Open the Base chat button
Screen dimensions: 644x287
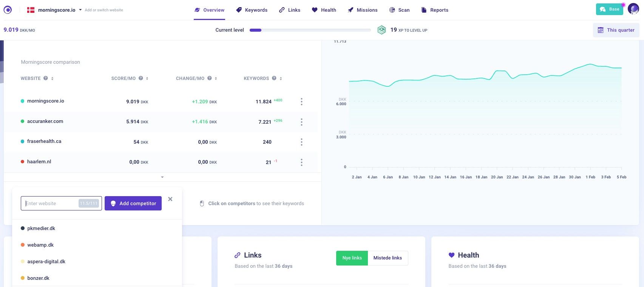[x=609, y=9]
